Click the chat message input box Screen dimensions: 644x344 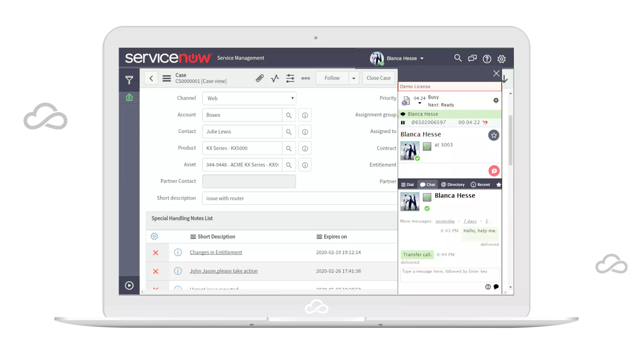[x=450, y=275]
